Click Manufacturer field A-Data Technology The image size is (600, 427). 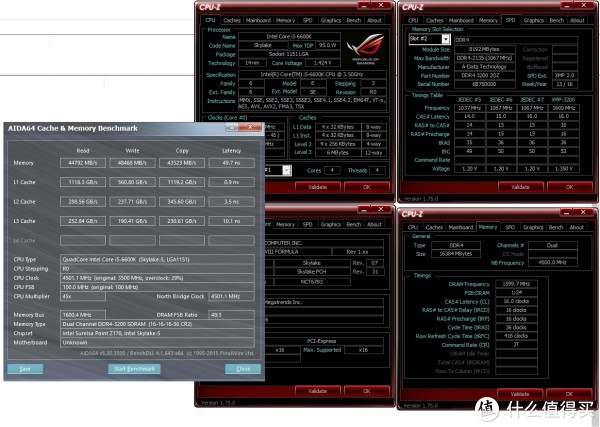click(x=484, y=67)
